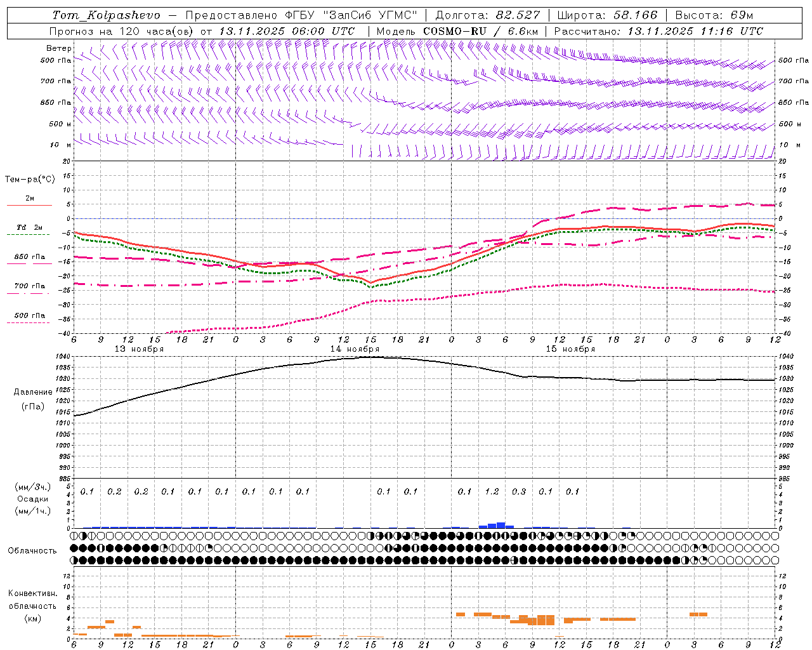Click the '13 ноября' date label
Viewport: 812px width, 650px height.
click(140, 349)
